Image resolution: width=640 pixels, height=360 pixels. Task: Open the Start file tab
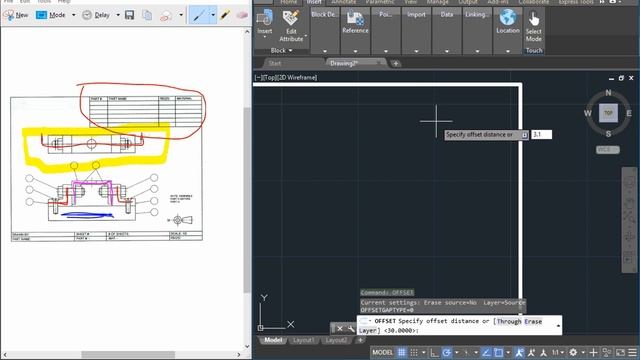pos(275,63)
